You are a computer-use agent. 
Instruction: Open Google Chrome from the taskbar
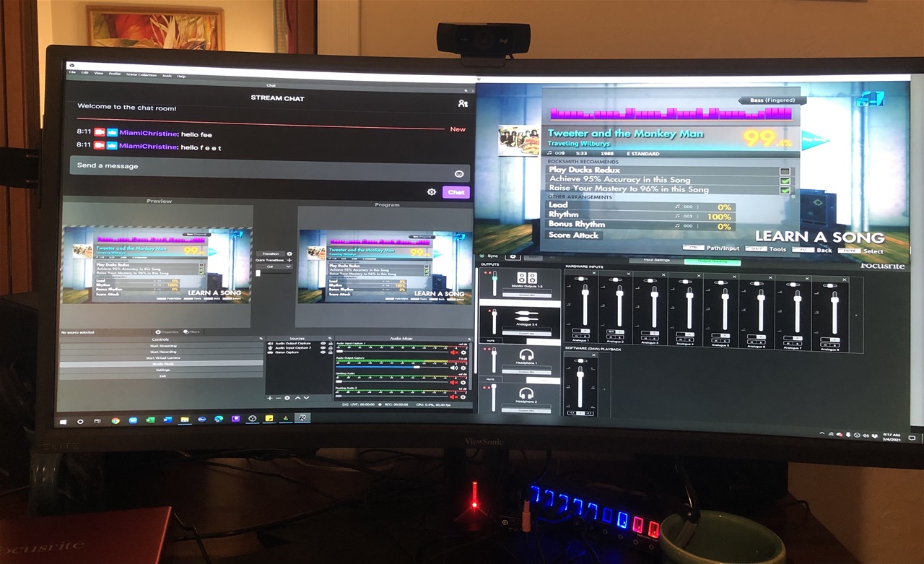tap(115, 421)
